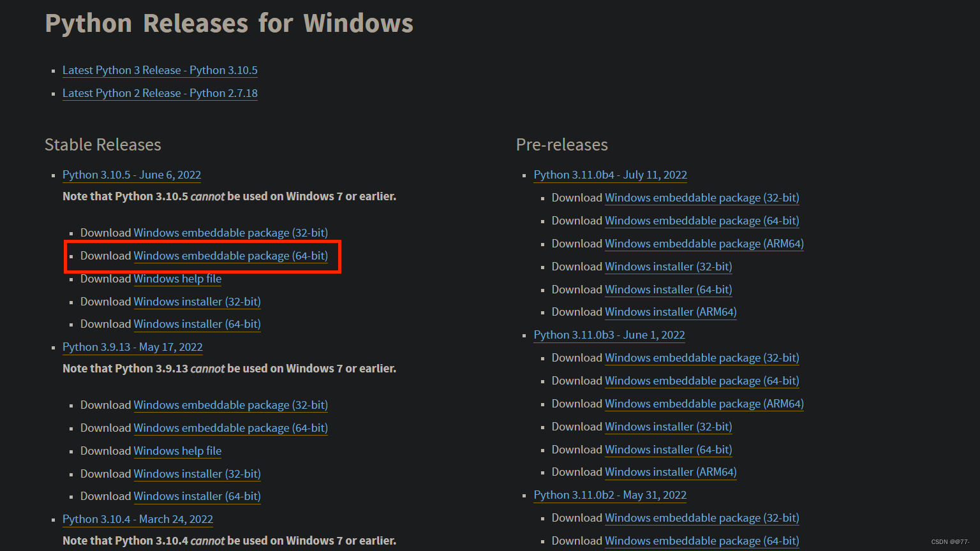Download Python 3.10.5 Windows embeddable package (64-bit)
Viewport: 980px width, 551px height.
[x=230, y=256]
